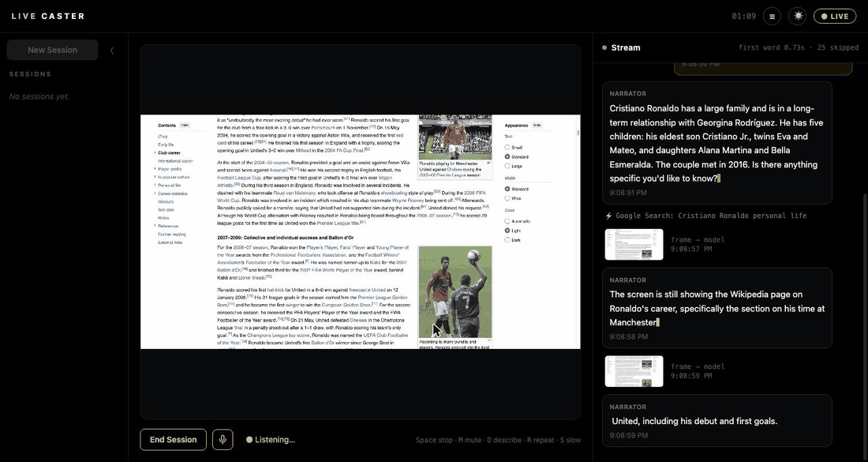This screenshot has width=868, height=462.
Task: Open the Lionel Messi link
Action: [x=253, y=276]
